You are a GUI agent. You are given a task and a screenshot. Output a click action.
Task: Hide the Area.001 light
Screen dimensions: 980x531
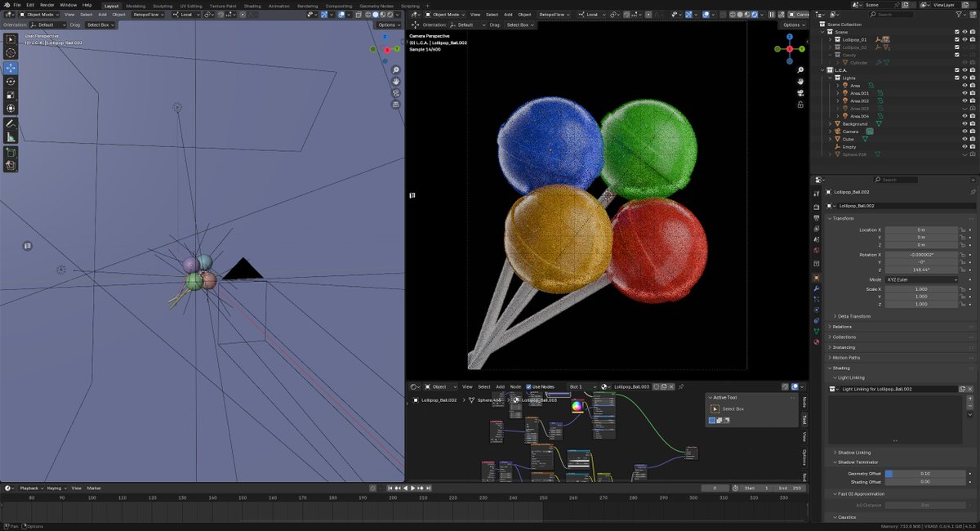[964, 93]
